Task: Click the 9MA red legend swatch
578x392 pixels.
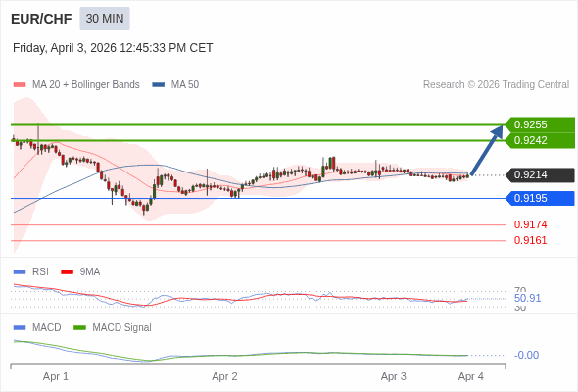Action: [67, 272]
